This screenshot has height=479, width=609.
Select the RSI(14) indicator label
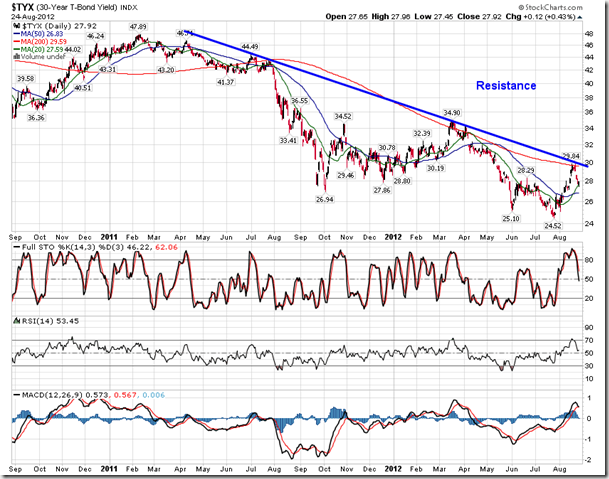(x=37, y=322)
